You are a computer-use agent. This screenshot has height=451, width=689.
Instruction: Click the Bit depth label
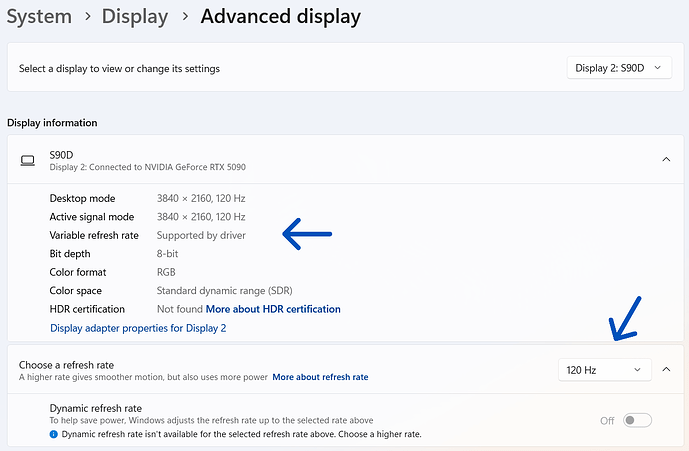pos(70,254)
